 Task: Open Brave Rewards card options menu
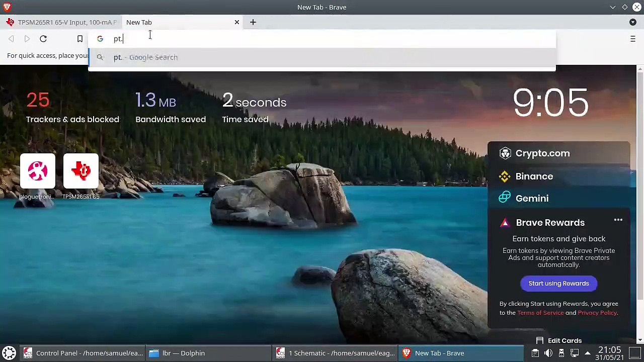618,220
